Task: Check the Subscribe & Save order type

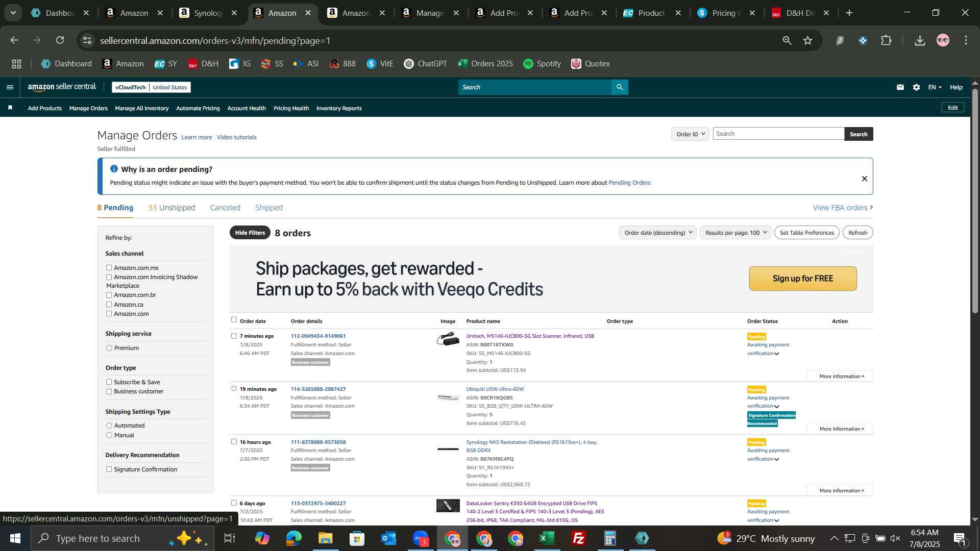Action: (x=109, y=382)
